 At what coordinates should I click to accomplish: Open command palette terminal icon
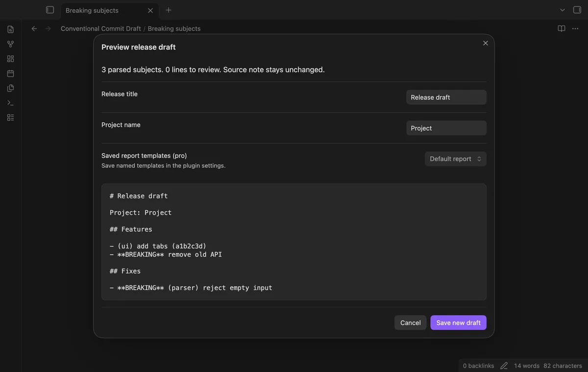pos(11,103)
